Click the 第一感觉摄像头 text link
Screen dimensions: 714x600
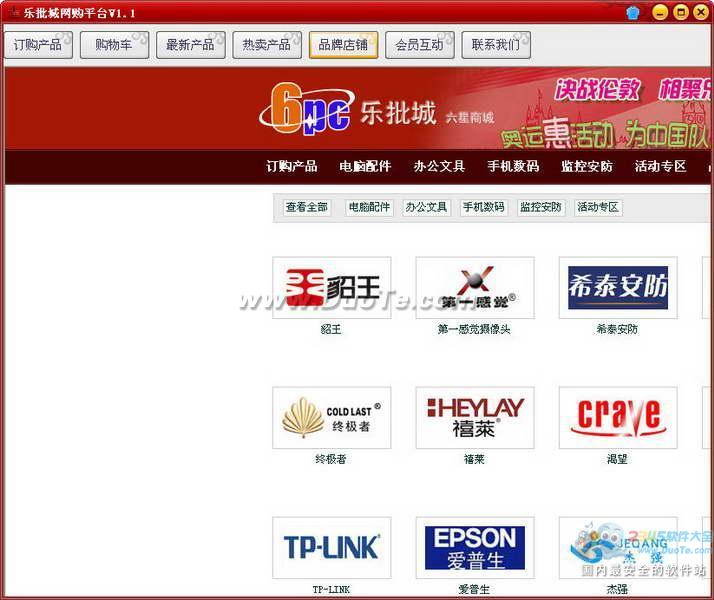coord(474,329)
